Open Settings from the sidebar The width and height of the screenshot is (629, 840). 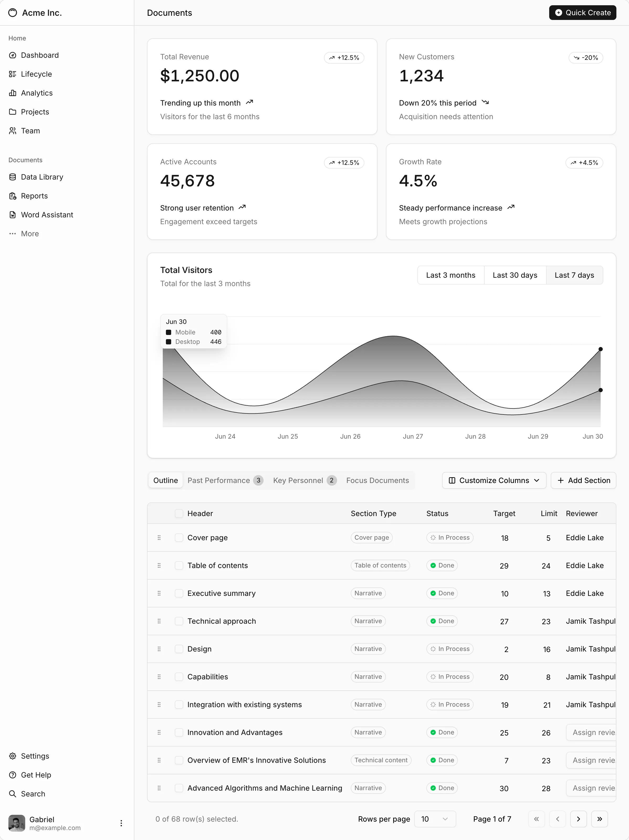point(67,756)
